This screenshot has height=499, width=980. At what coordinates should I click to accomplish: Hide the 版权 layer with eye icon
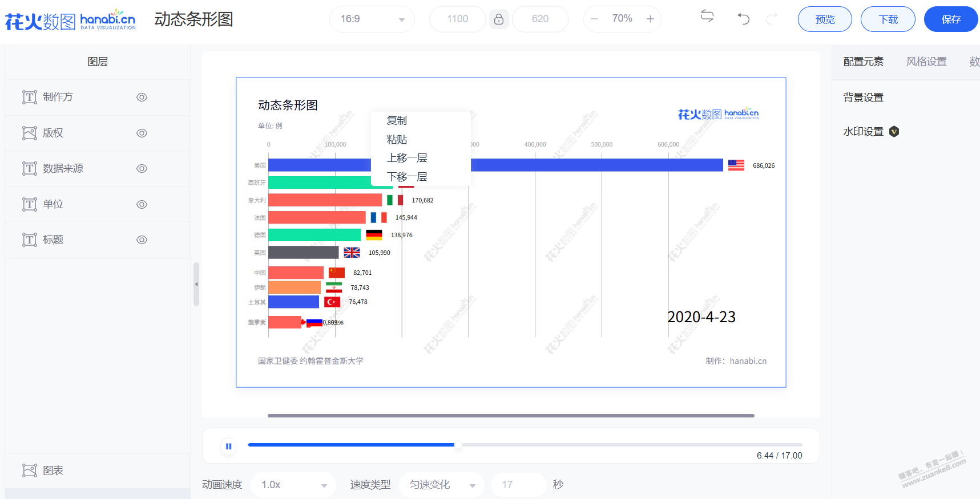142,133
